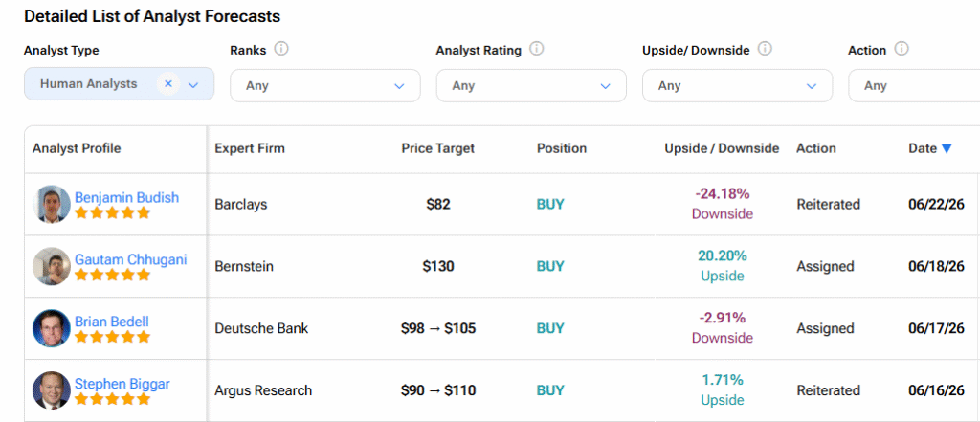Open Benjamin Budish analyst link

(127, 197)
